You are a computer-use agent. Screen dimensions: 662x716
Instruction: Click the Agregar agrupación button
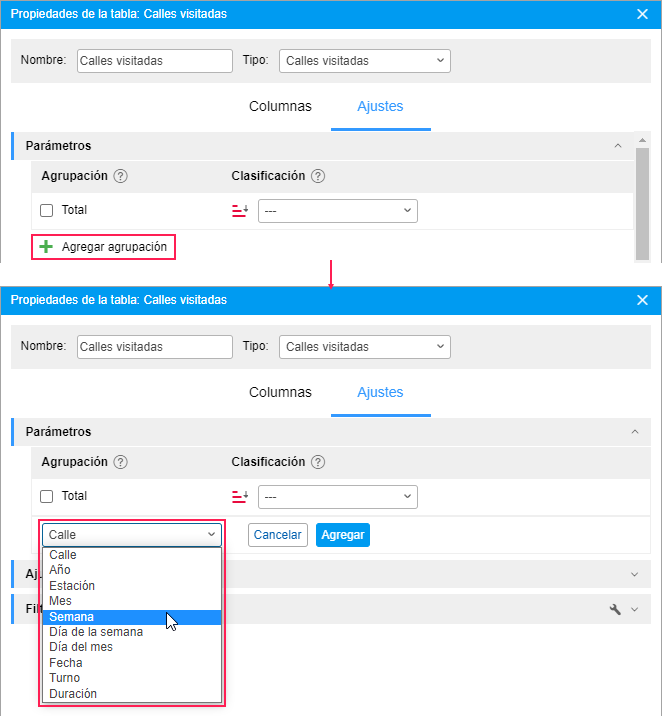[113, 246]
